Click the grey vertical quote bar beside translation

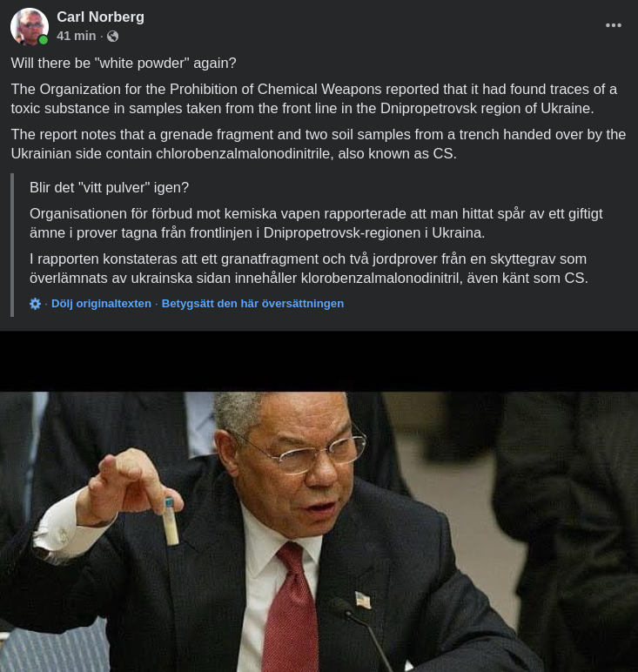tap(12, 245)
